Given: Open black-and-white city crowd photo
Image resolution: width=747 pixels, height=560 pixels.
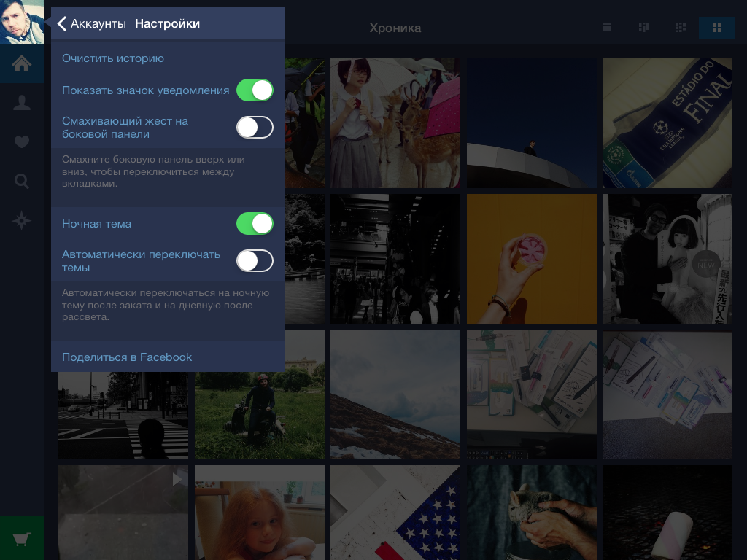Looking at the screenshot, I should point(395,259).
